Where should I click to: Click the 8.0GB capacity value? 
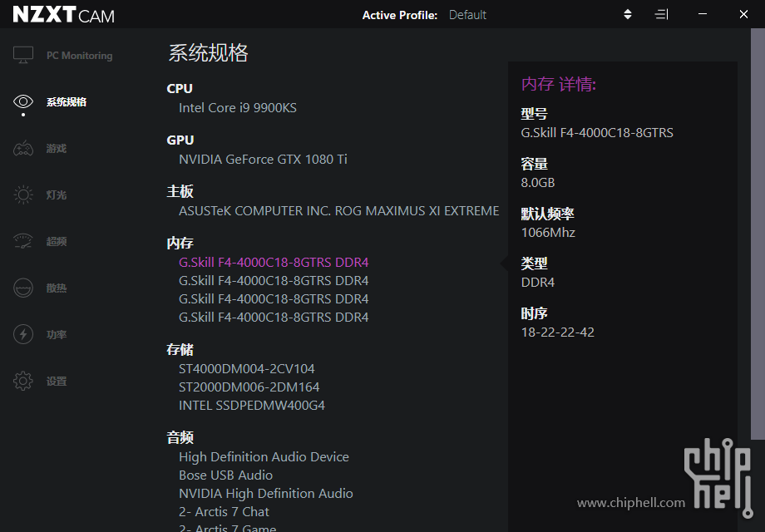tap(538, 182)
